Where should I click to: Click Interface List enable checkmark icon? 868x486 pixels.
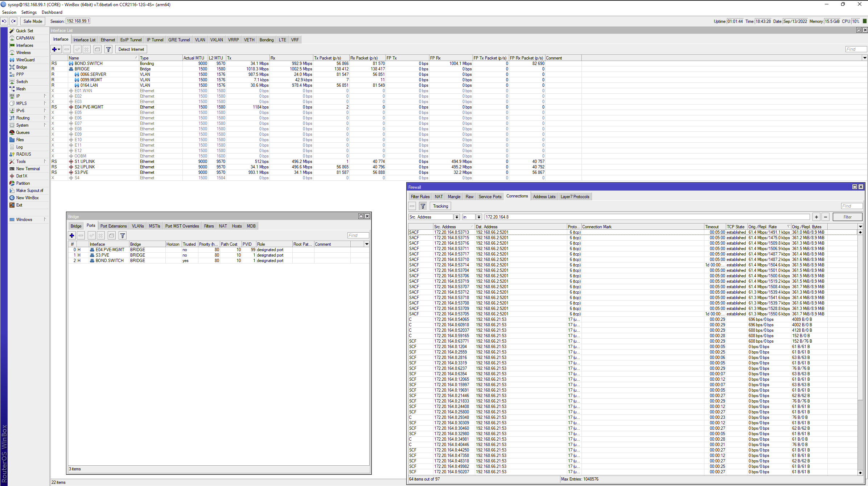click(x=78, y=49)
